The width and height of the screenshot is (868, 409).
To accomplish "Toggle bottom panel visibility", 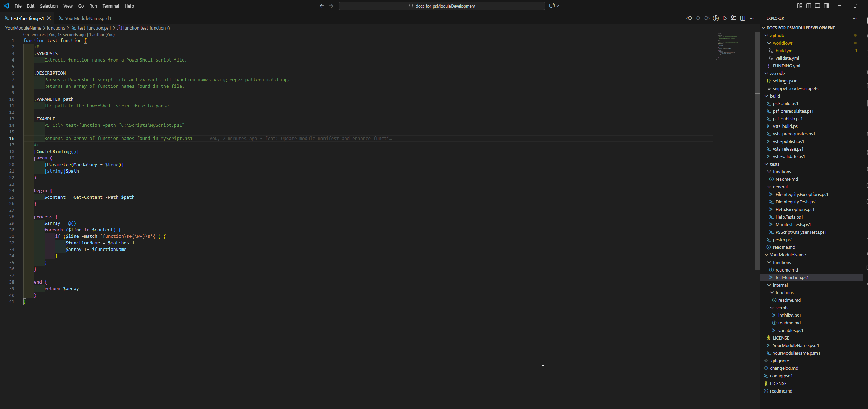I will pyautogui.click(x=818, y=6).
